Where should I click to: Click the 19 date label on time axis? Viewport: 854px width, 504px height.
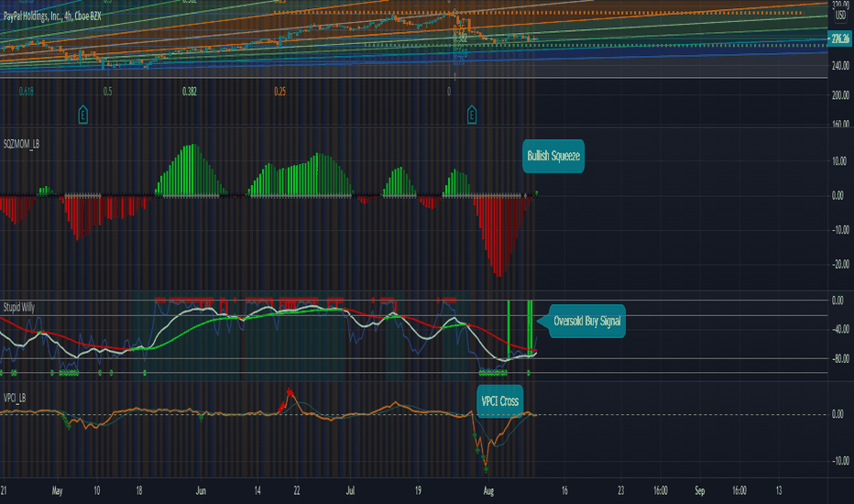tap(418, 491)
